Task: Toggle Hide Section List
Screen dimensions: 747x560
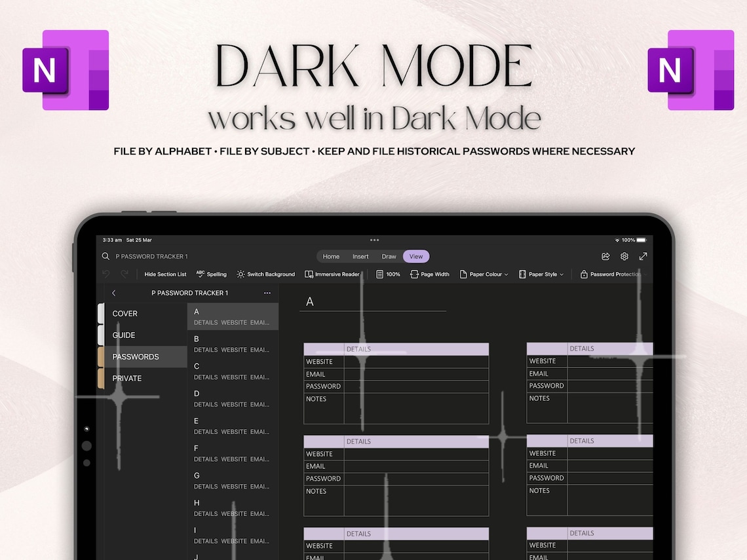Action: [x=164, y=274]
